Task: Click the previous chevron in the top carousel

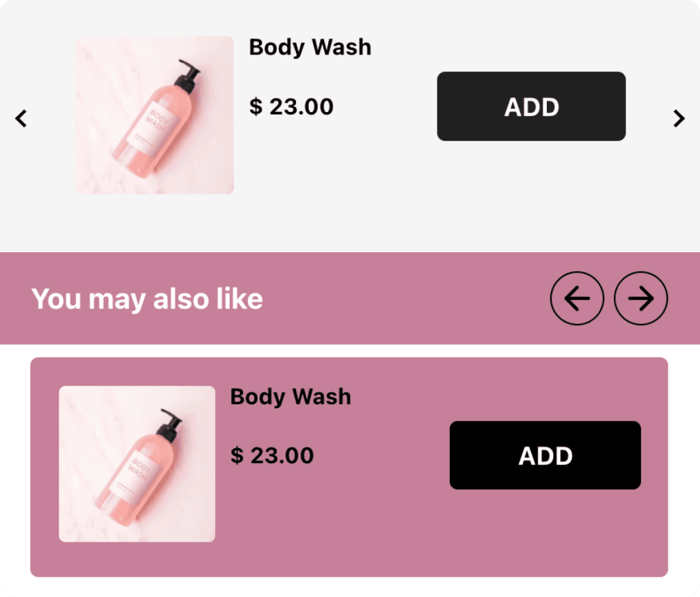Action: pos(21,118)
